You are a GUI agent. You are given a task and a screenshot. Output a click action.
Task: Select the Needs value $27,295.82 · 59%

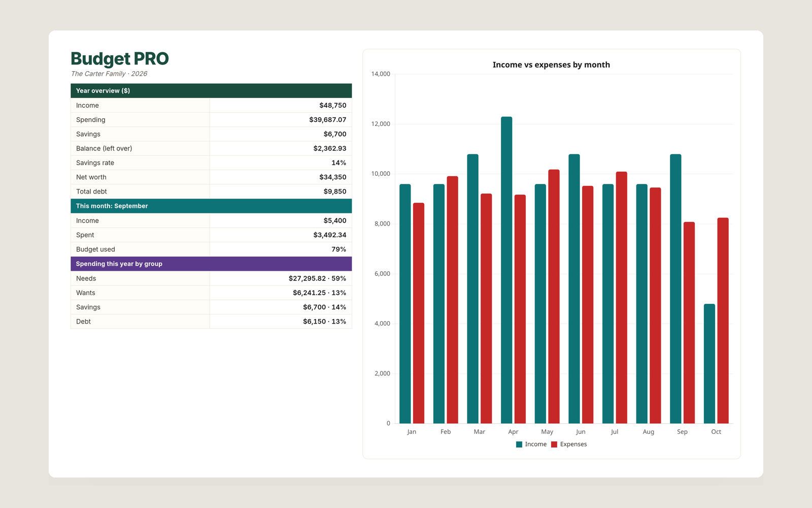(x=317, y=278)
